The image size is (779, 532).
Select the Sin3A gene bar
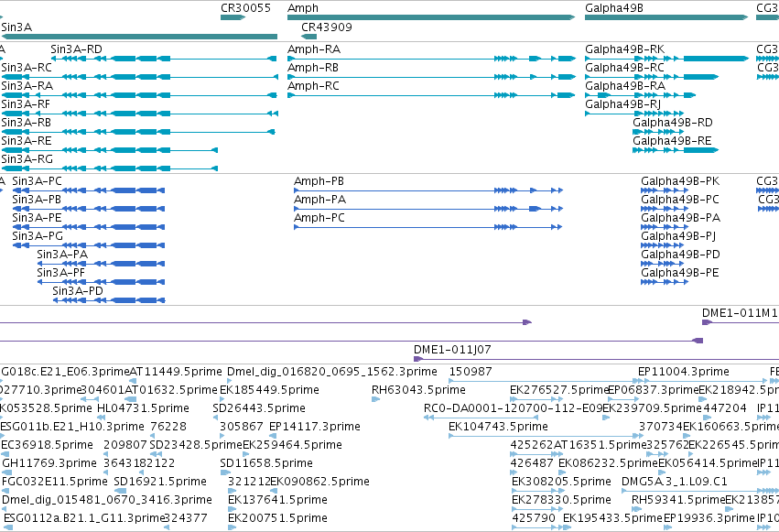point(139,37)
